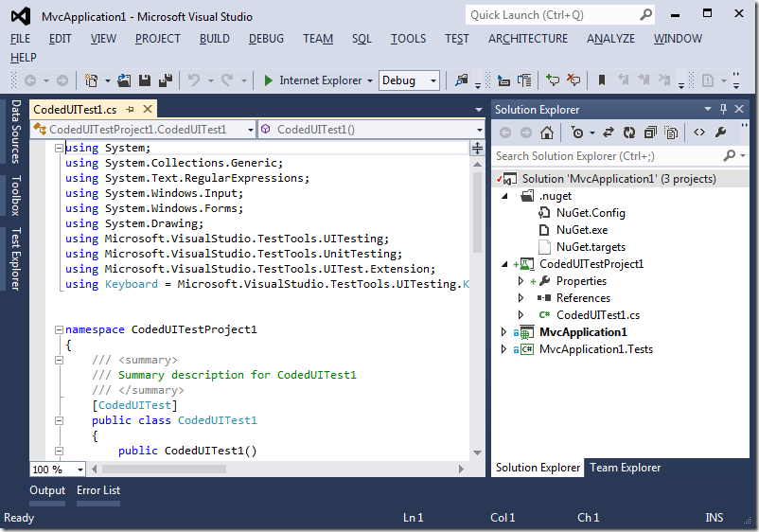Click Save All in the main toolbar
Image resolution: width=759 pixels, height=532 pixels.
[x=165, y=80]
